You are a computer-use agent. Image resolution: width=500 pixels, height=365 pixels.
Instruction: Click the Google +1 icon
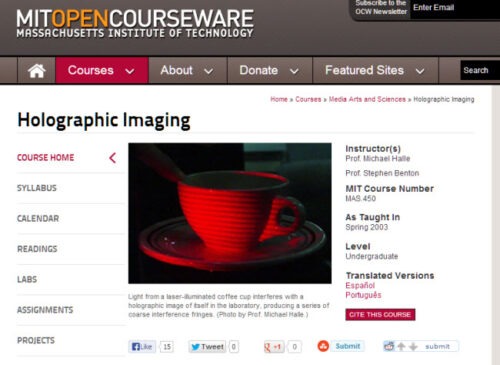point(273,347)
